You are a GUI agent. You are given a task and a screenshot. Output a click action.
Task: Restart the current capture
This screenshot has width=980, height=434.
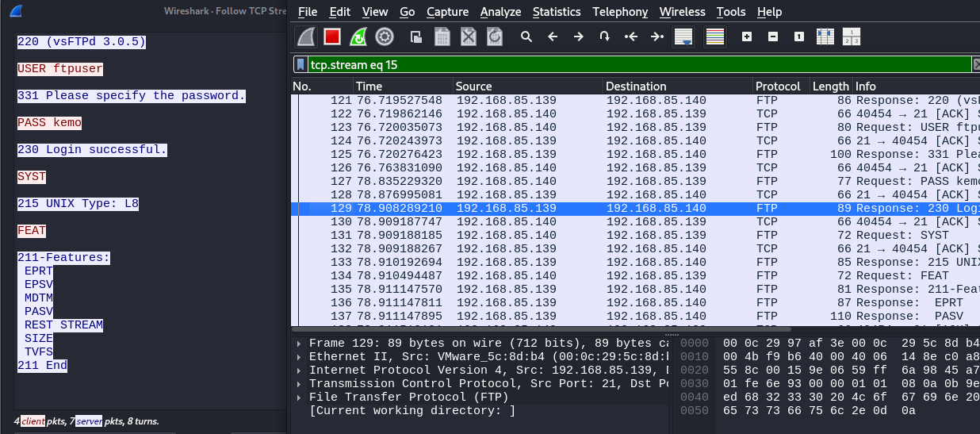(x=358, y=36)
